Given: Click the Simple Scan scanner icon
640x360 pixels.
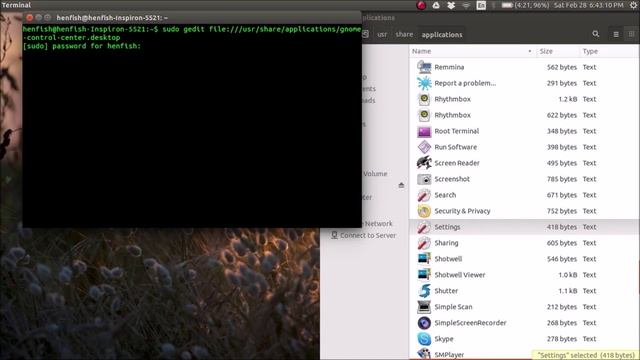Looking at the screenshot, I should click(424, 307).
